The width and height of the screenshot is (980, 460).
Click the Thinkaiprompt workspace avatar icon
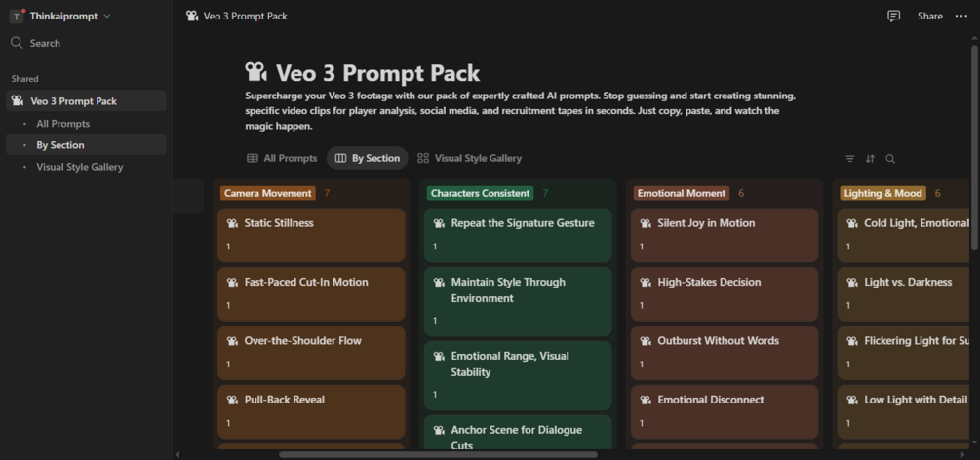[17, 17]
